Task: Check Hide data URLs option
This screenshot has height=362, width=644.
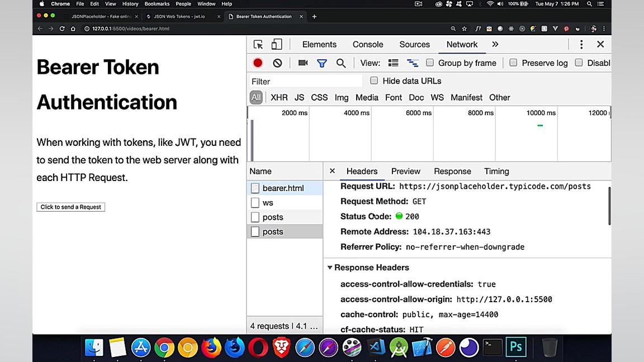Action: coord(374,80)
